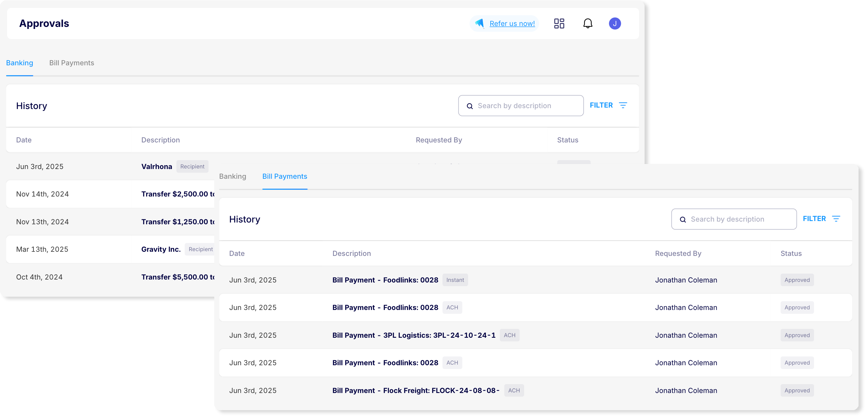Click the paper plane referral icon

click(479, 23)
